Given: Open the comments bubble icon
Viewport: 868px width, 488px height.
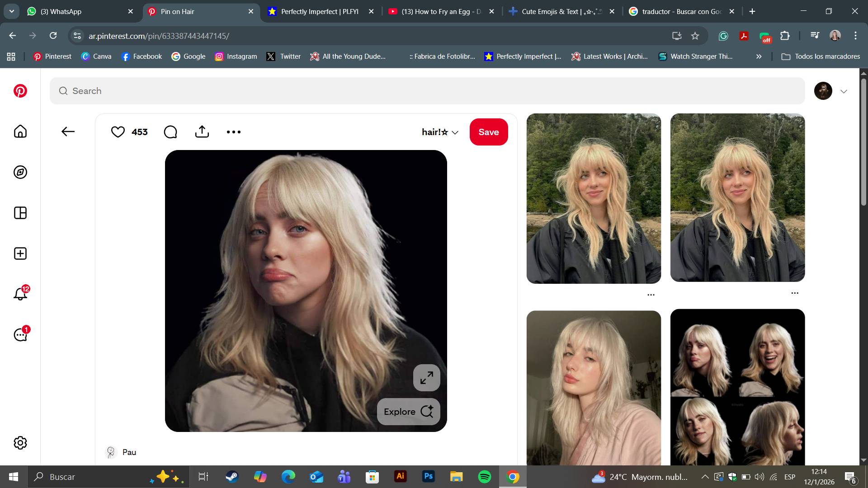Looking at the screenshot, I should [170, 132].
